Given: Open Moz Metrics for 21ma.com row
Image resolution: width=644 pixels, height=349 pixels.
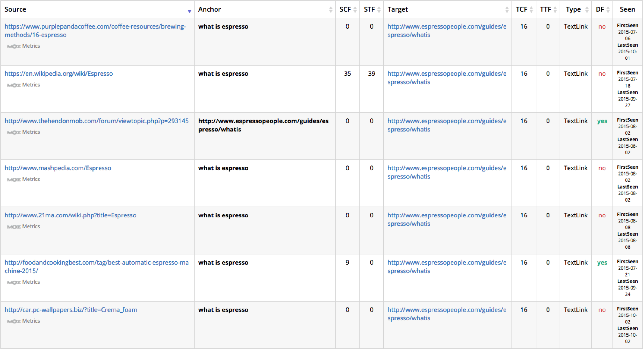Looking at the screenshot, I should [x=24, y=226].
